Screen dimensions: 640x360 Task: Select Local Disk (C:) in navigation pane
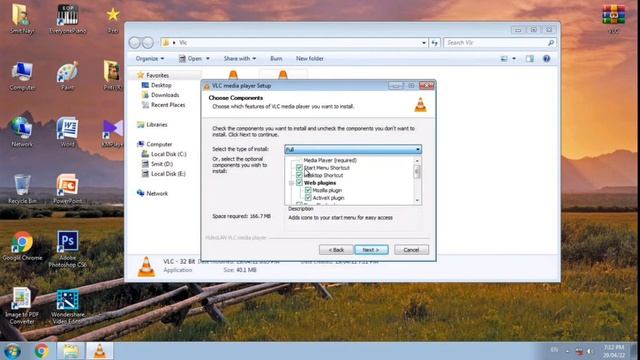click(x=169, y=154)
